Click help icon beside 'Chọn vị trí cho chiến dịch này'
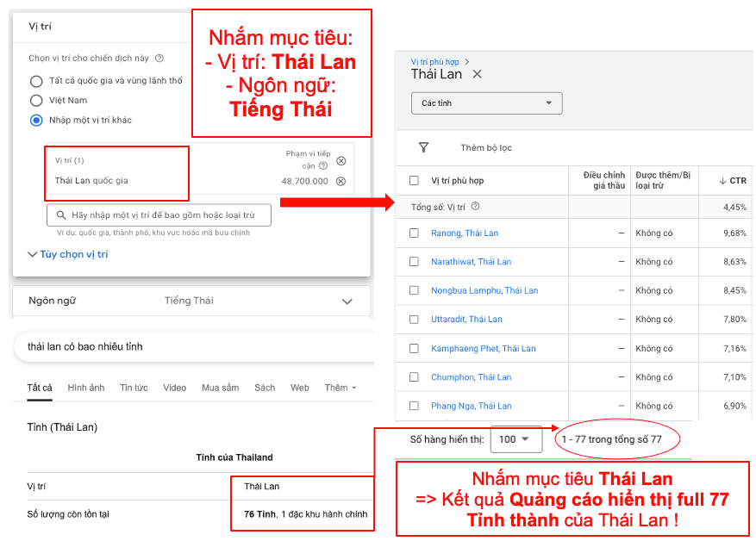The width and height of the screenshot is (756, 541). click(x=159, y=59)
